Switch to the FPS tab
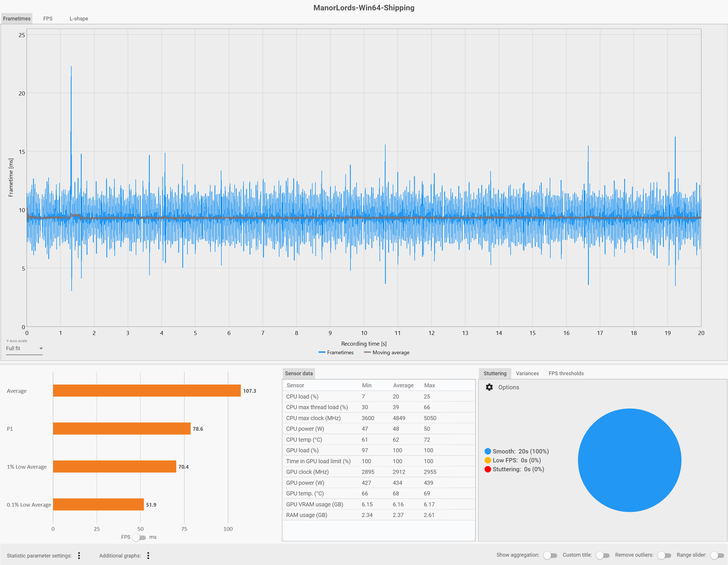The image size is (728, 565). tap(48, 19)
